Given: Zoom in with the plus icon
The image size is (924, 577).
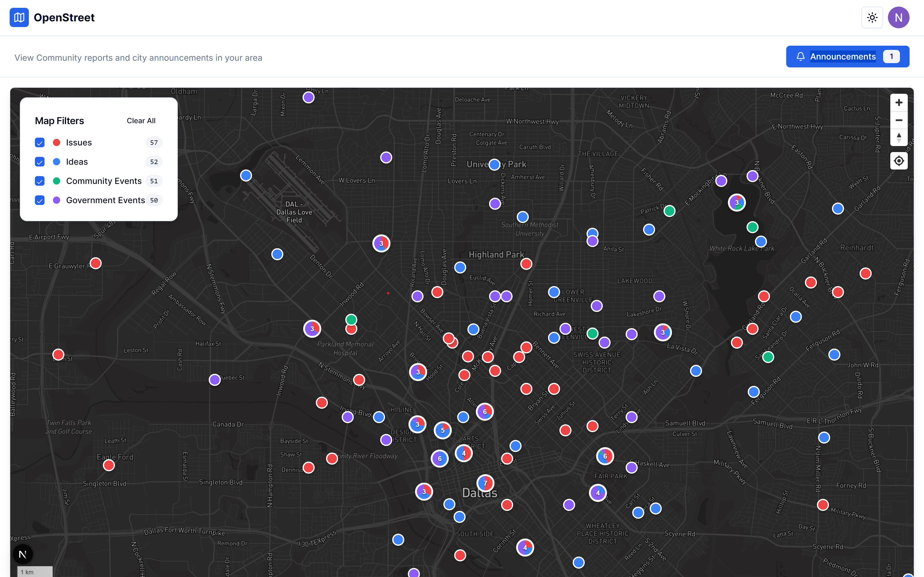Looking at the screenshot, I should [899, 103].
